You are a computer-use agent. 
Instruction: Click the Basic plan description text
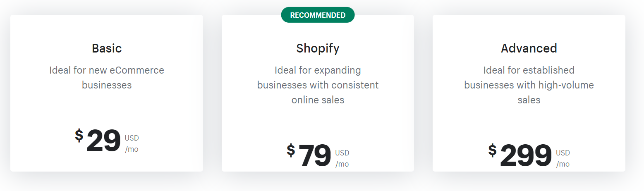107,78
